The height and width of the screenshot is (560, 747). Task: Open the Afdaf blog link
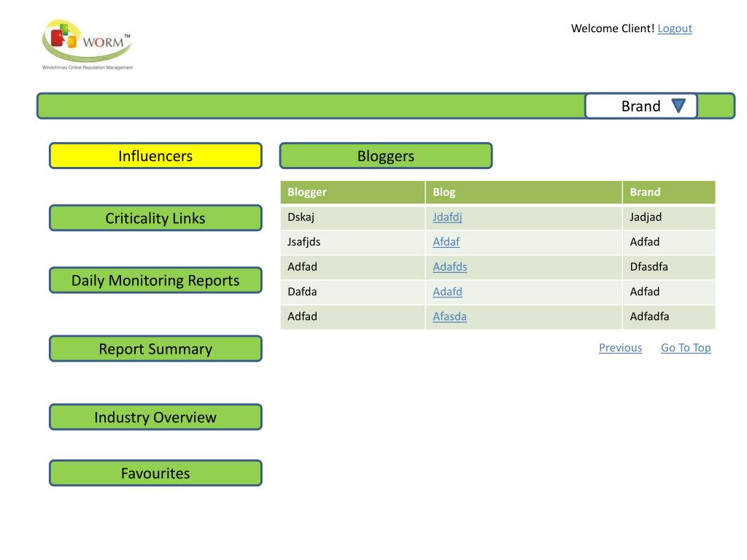[446, 242]
